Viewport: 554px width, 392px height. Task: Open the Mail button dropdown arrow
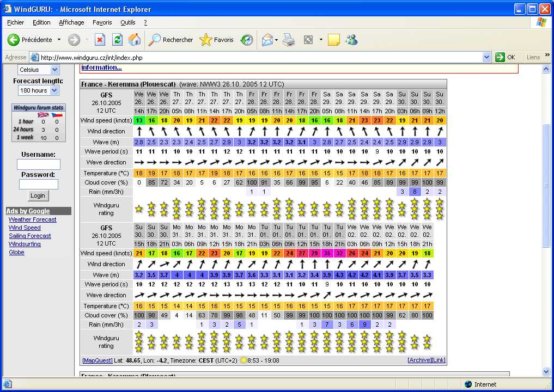click(276, 40)
